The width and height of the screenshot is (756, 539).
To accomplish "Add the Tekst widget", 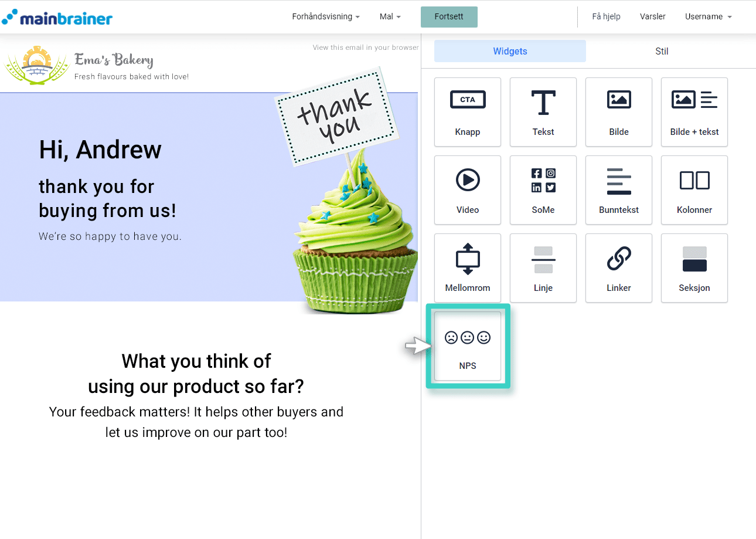I will [x=543, y=112].
